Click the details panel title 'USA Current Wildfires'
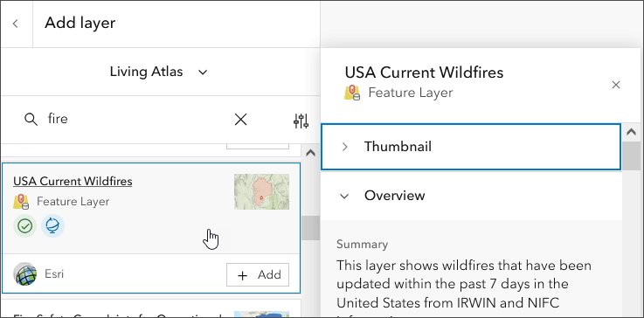644x318 pixels. pyautogui.click(x=425, y=73)
